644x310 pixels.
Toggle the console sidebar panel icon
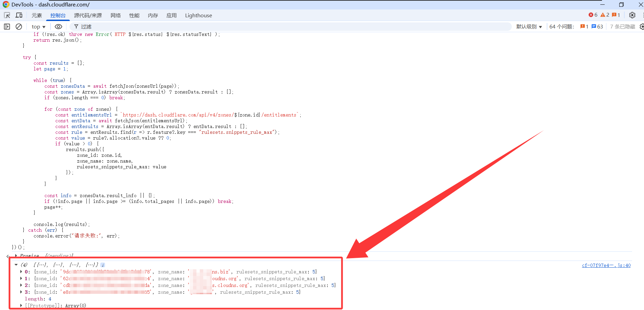click(7, 26)
